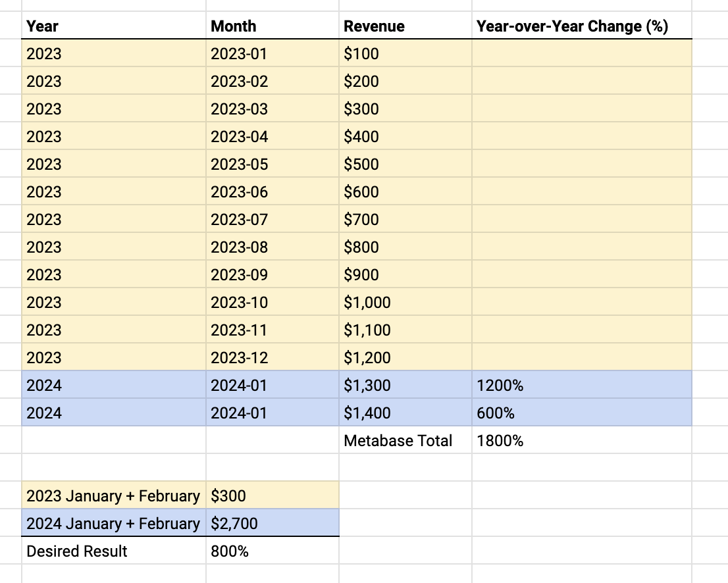Select the $1,000 revenue cell

point(405,302)
